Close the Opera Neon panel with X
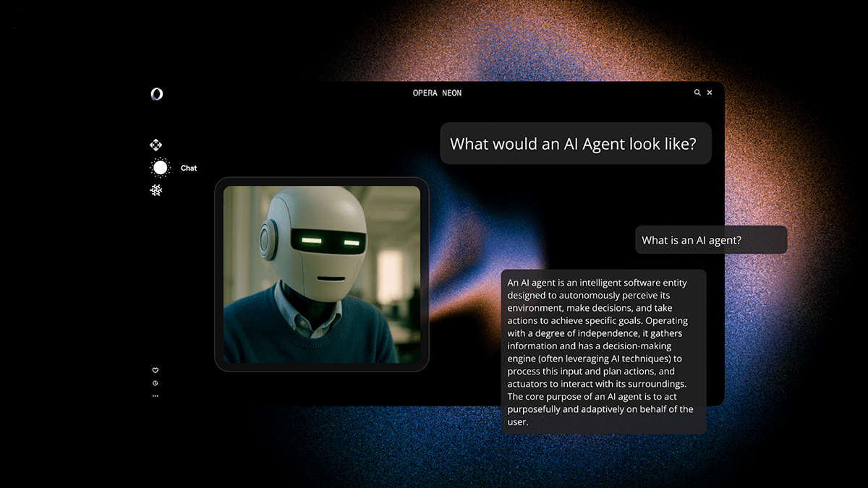The image size is (868, 488). pos(710,93)
